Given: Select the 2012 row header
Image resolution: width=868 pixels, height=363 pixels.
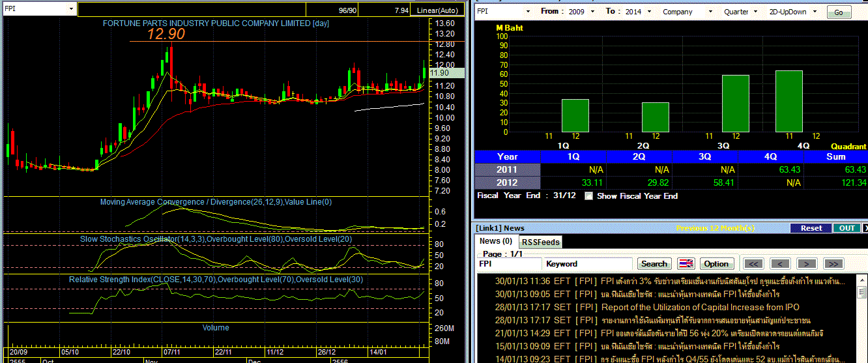Looking at the screenshot, I should [x=508, y=182].
